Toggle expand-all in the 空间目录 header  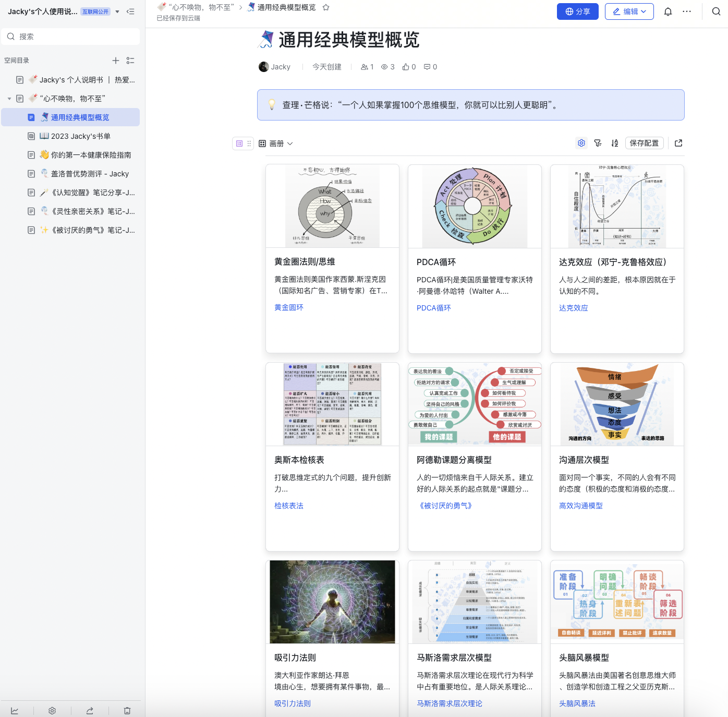pyautogui.click(x=130, y=61)
